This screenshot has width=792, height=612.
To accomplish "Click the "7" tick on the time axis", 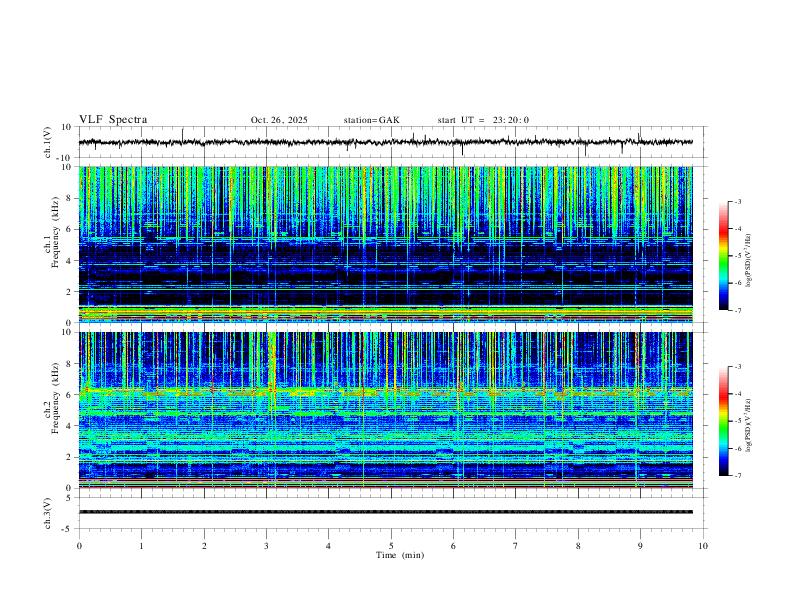I will pos(516,546).
